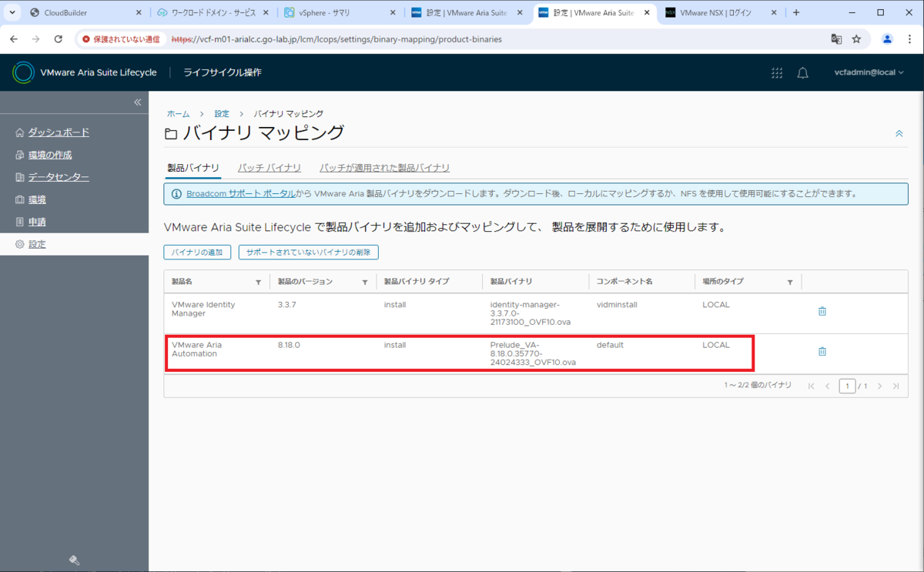Click the pin icon at sidebar bottom
Image resolution: width=924 pixels, height=572 pixels.
click(75, 560)
